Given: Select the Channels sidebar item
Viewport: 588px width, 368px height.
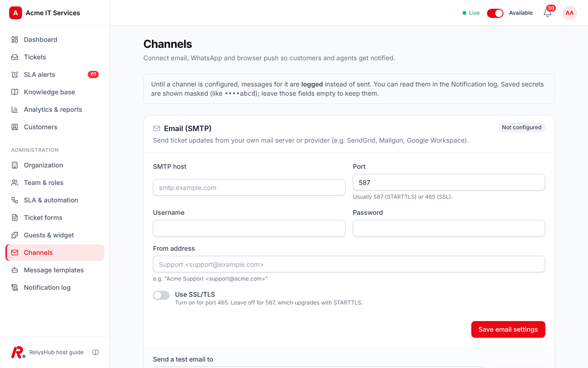Looking at the screenshot, I should 55,253.
